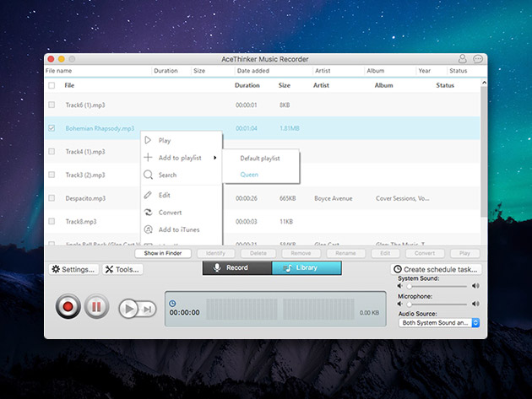Sort by Artist column header
The height and width of the screenshot is (399, 532).
(321, 85)
